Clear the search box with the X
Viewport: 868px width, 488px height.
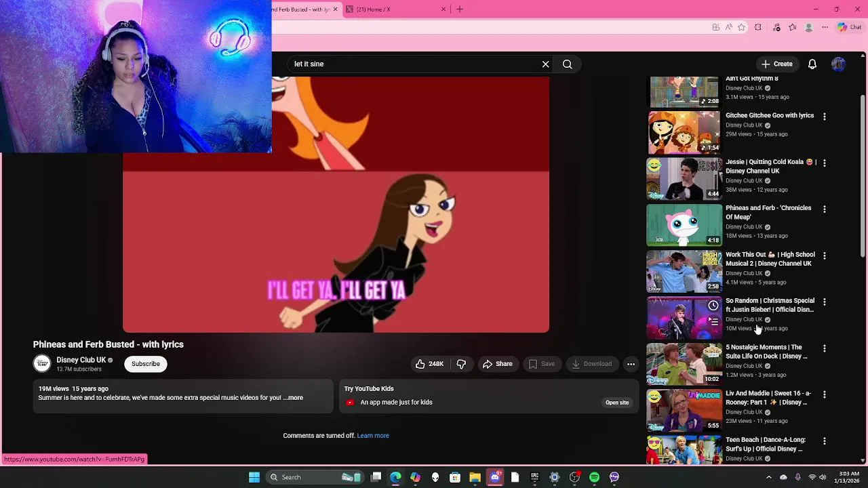pos(545,64)
